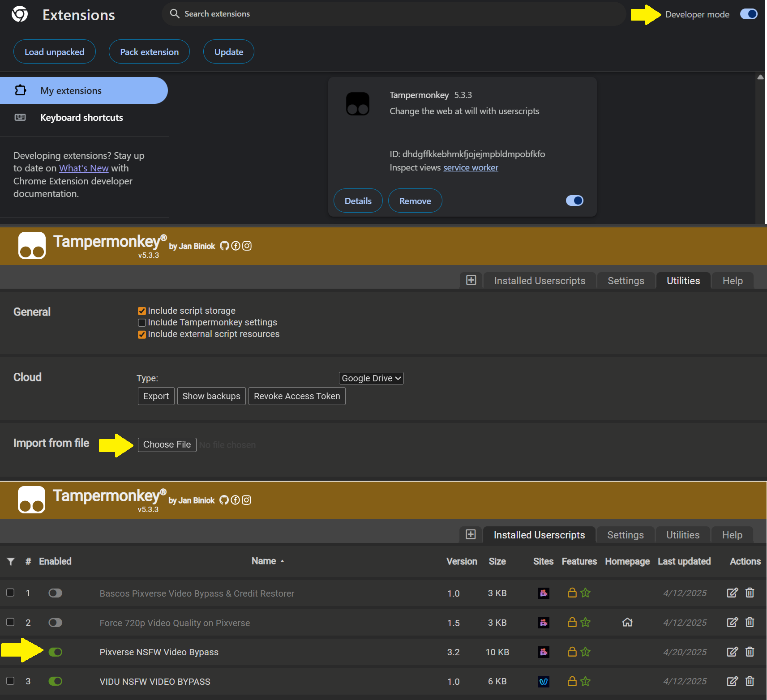Delete Pixverse NSFW Video Bypass script
Screen dimensions: 767x700
click(750, 652)
